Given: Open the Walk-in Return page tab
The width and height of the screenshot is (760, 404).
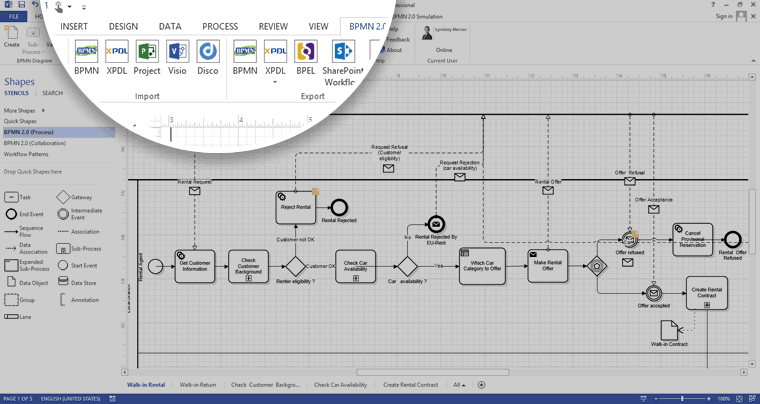Looking at the screenshot, I should click(198, 385).
